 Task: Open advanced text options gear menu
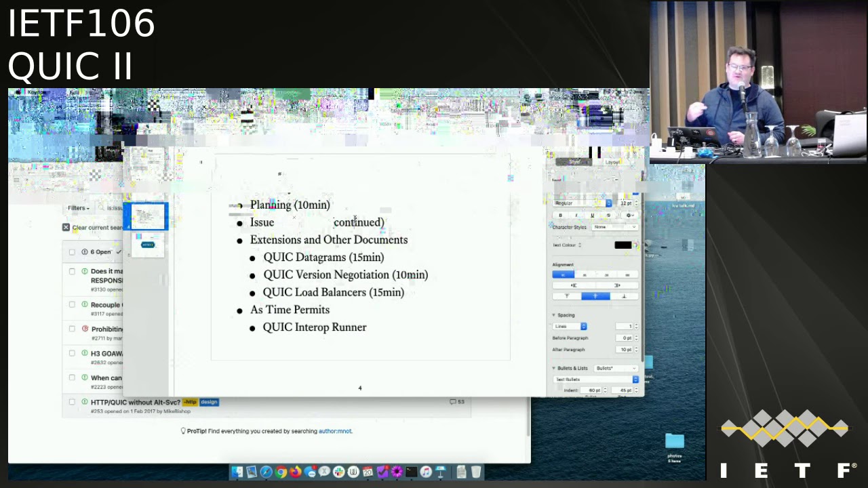[x=630, y=216]
